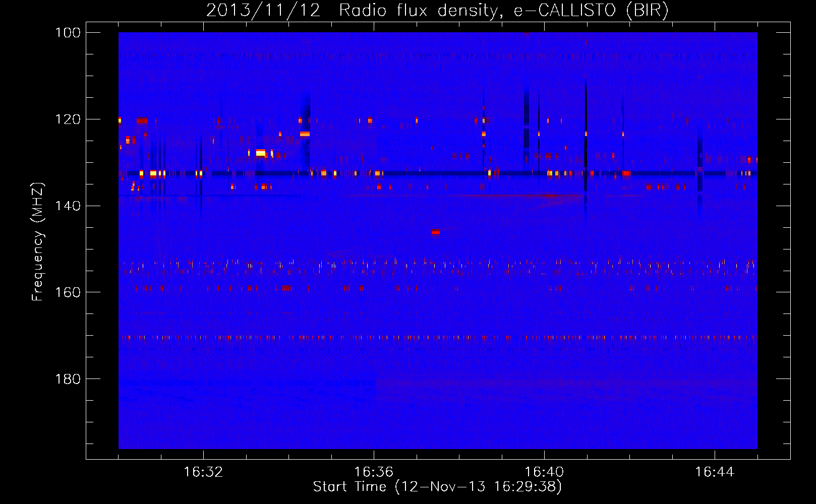Click the plot title '2013/11/12 Radio flux density'
This screenshot has width=816, height=504.
pos(437,10)
